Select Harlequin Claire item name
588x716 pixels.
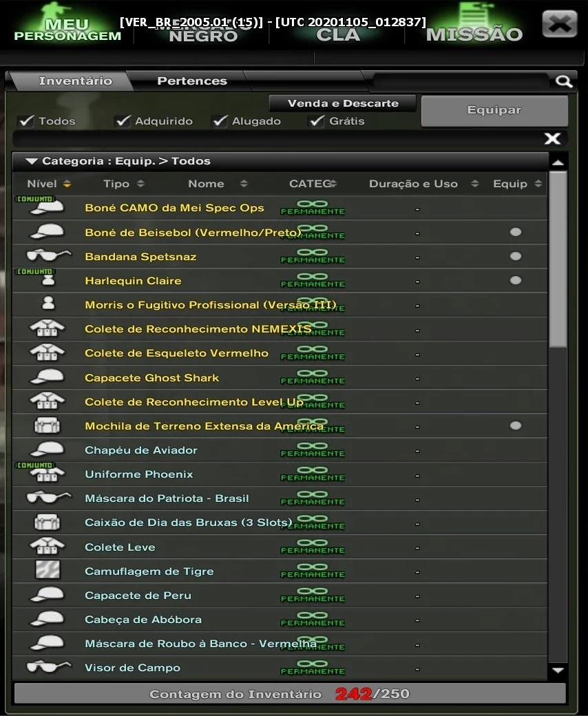click(133, 281)
